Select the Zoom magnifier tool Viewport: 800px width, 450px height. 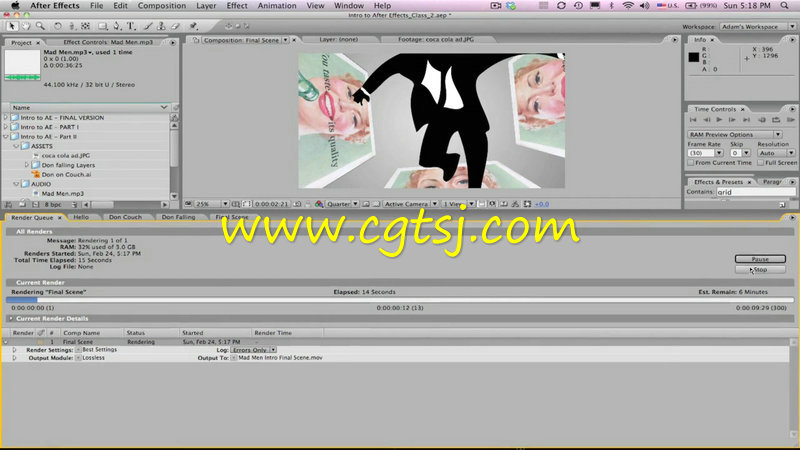tap(40, 26)
